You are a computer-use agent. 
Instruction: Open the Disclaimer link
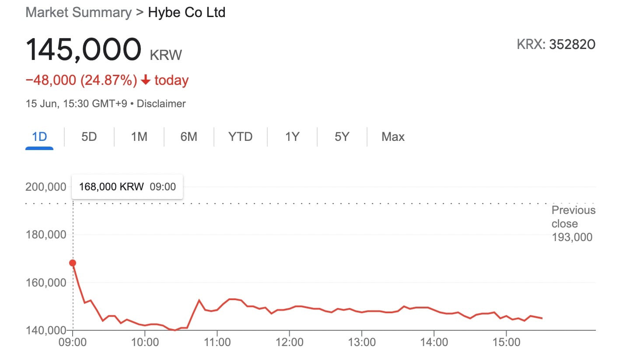[161, 104]
